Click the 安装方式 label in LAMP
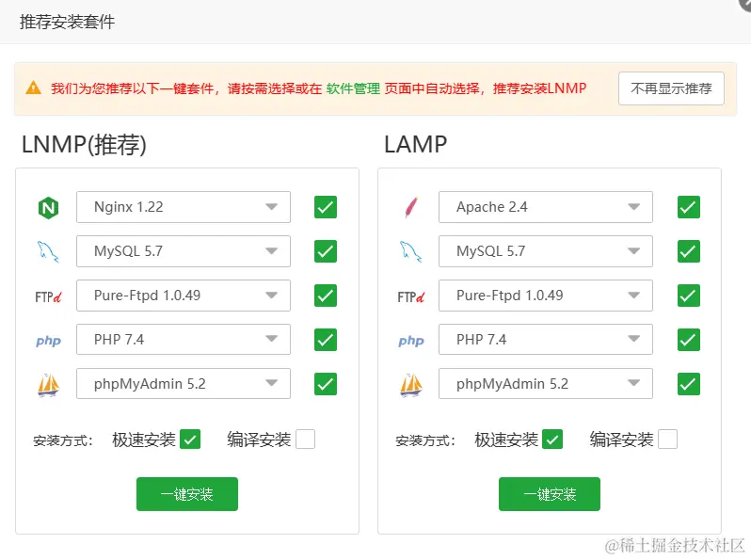 click(x=425, y=440)
